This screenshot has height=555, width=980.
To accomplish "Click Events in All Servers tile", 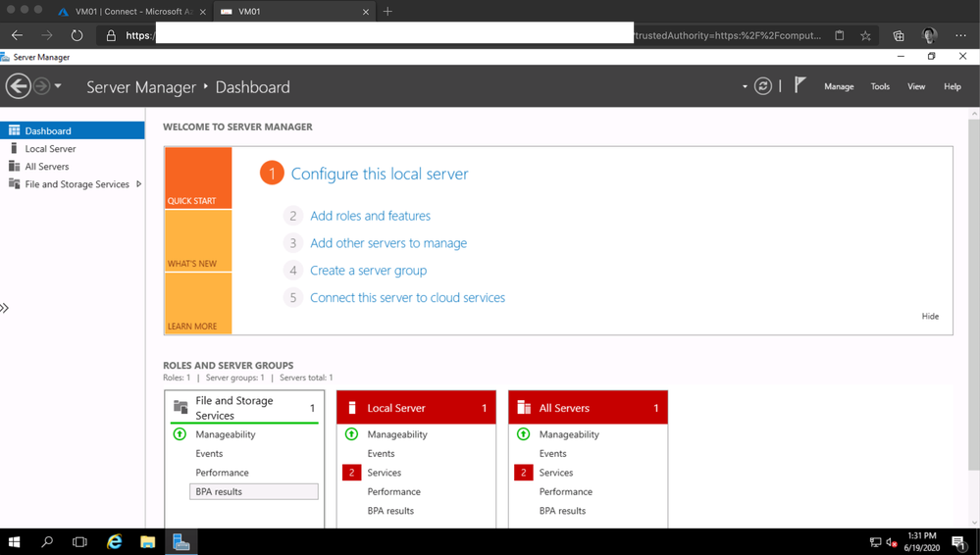I will tap(552, 454).
